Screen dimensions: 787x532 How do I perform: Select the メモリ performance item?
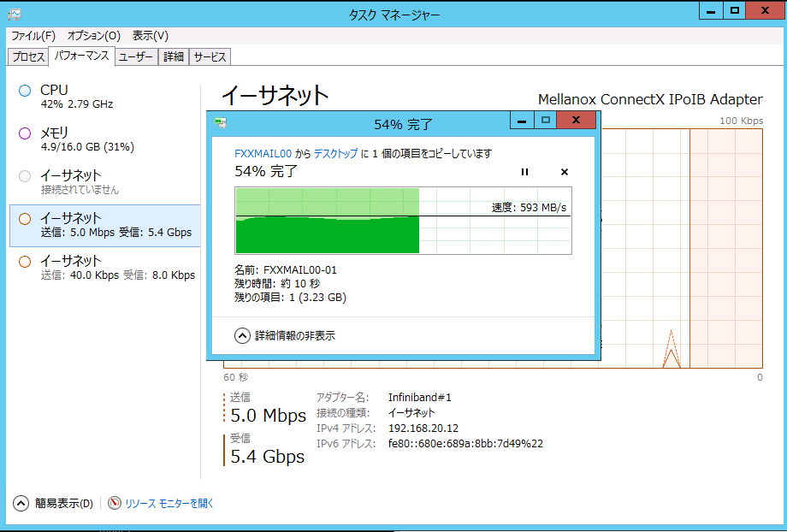(x=105, y=139)
